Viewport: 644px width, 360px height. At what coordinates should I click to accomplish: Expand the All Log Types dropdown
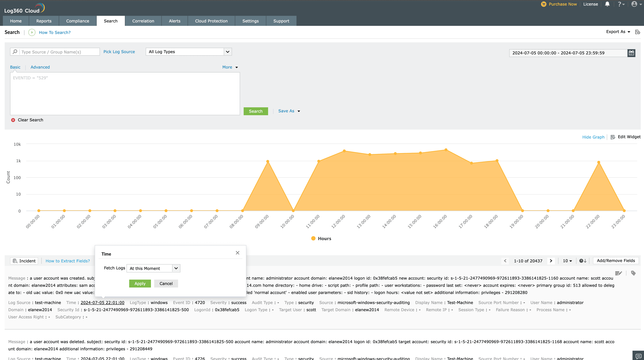coord(189,52)
